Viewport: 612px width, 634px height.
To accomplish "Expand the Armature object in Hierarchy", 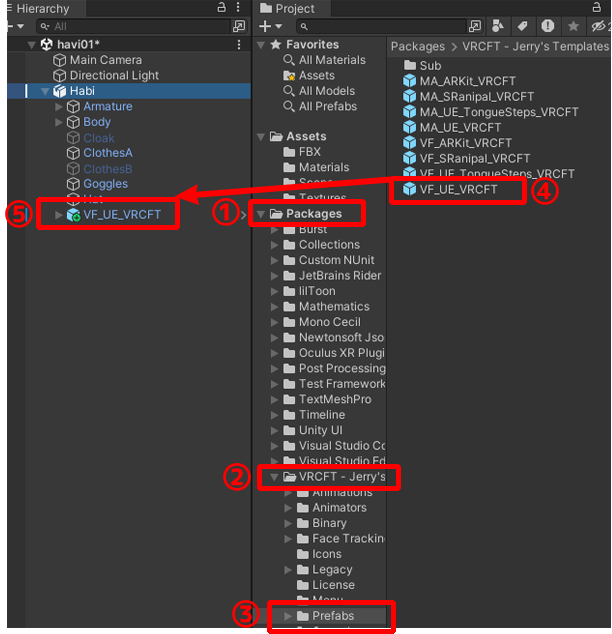I will click(x=59, y=107).
